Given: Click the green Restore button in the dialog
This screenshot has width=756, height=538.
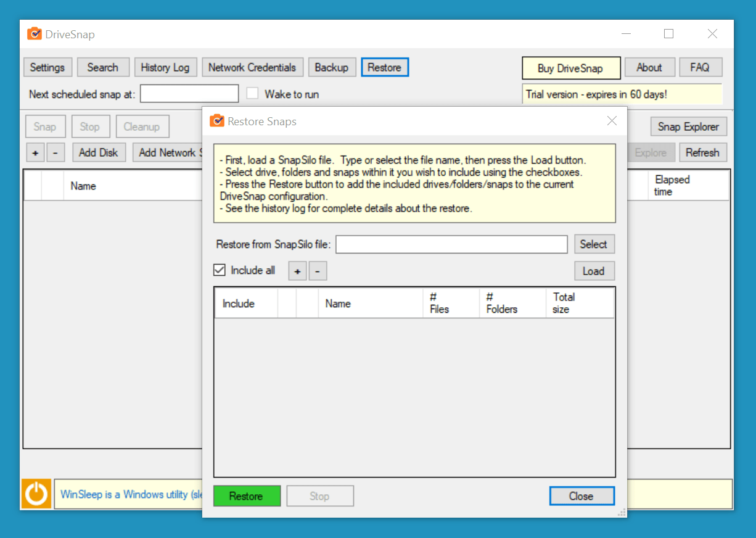Looking at the screenshot, I should (x=247, y=496).
